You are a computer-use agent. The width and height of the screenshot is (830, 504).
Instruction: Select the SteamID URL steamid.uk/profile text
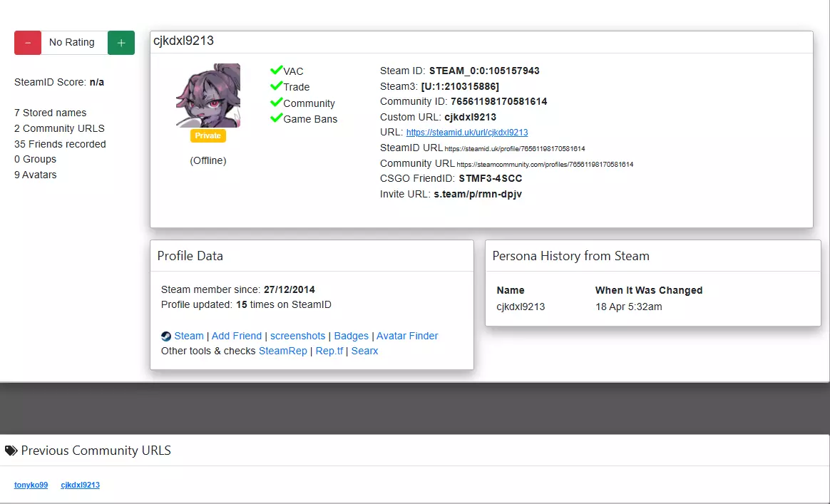[x=515, y=149]
